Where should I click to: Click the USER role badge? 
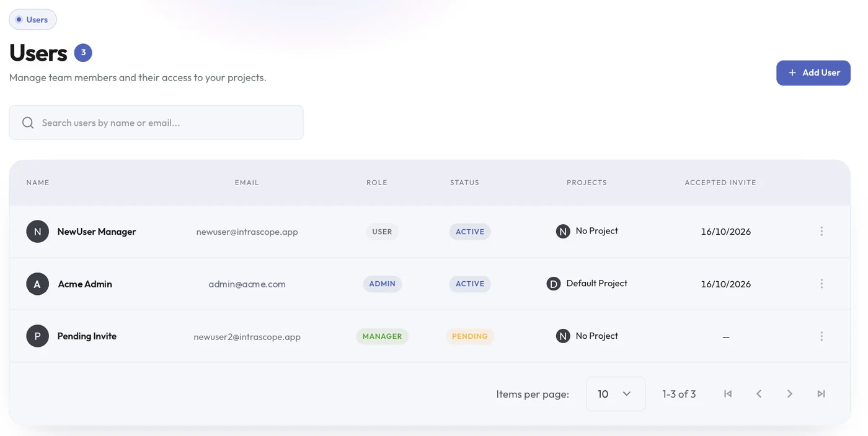(x=382, y=232)
